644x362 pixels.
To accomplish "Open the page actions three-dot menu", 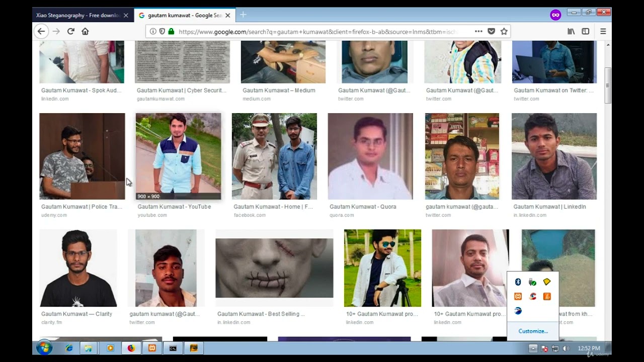I will coord(478,31).
